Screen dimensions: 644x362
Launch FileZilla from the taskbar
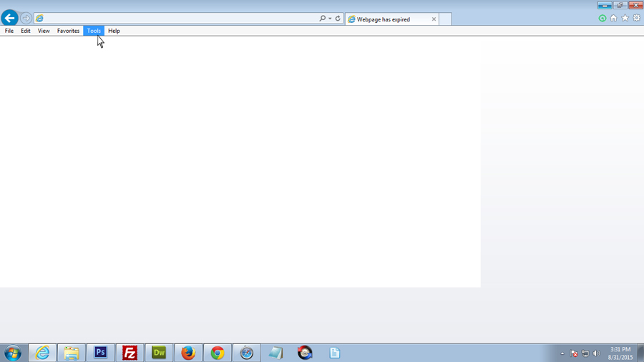pyautogui.click(x=130, y=353)
